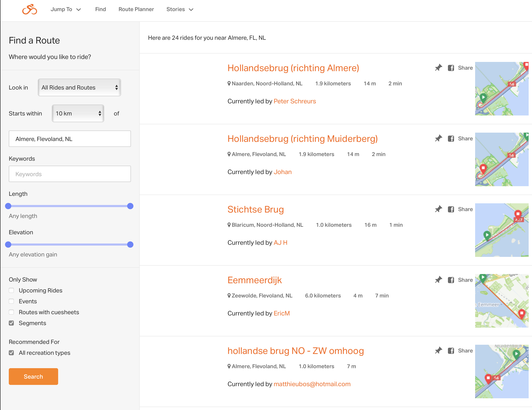Click Facebook share icon for Hollandsebrug Muiderberg

(451, 139)
